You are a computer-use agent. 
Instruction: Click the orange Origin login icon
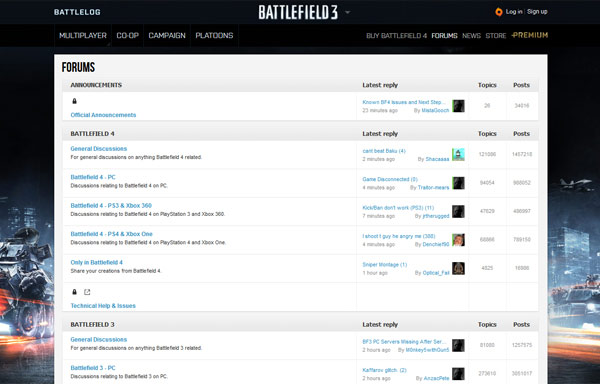tap(498, 12)
